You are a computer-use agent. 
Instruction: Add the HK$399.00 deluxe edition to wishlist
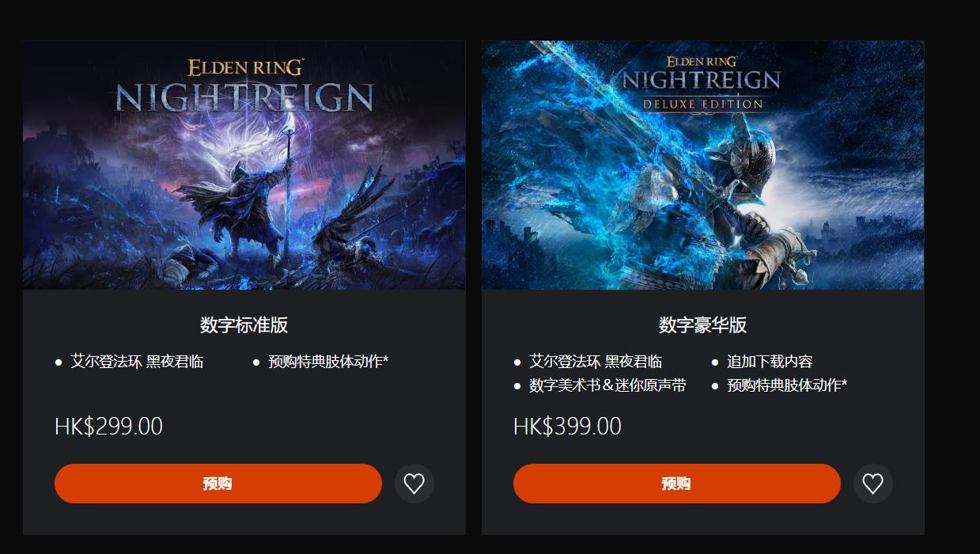pyautogui.click(x=873, y=484)
